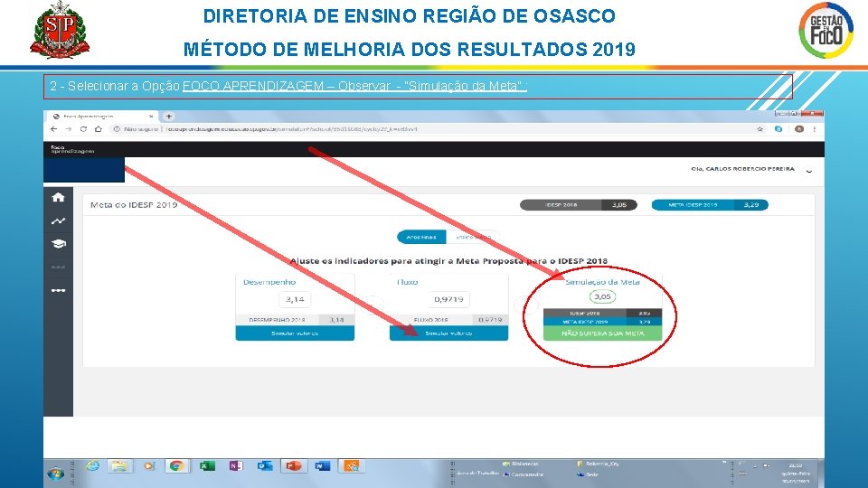The height and width of the screenshot is (488, 868).
Task: Open the Windows Start orb
Action: [x=55, y=474]
